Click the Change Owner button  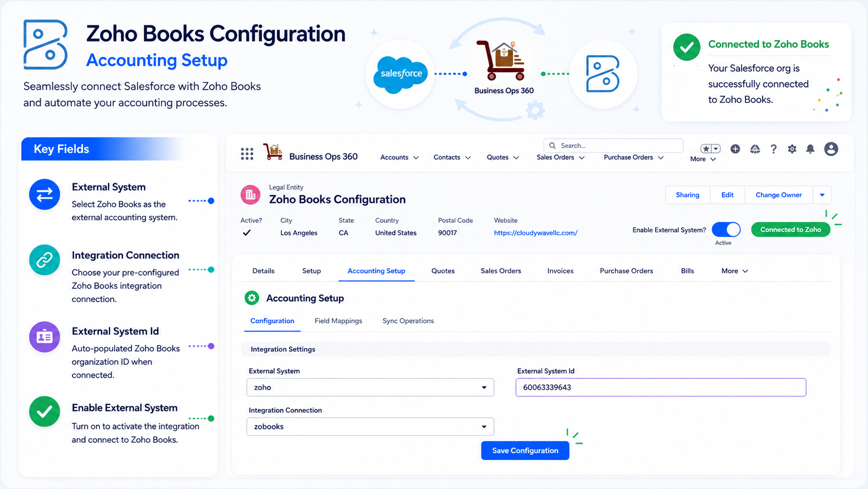pyautogui.click(x=779, y=195)
